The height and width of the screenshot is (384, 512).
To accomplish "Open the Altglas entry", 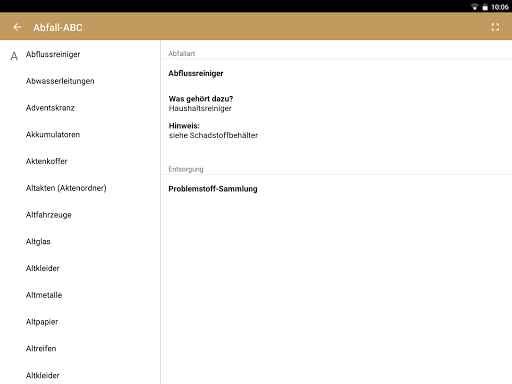I will click(80, 241).
